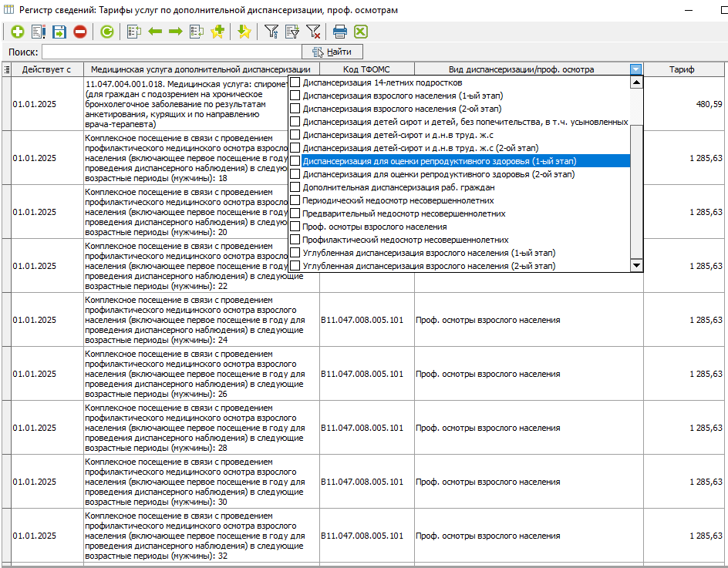Click the printer icon
The image size is (728, 568).
click(340, 32)
